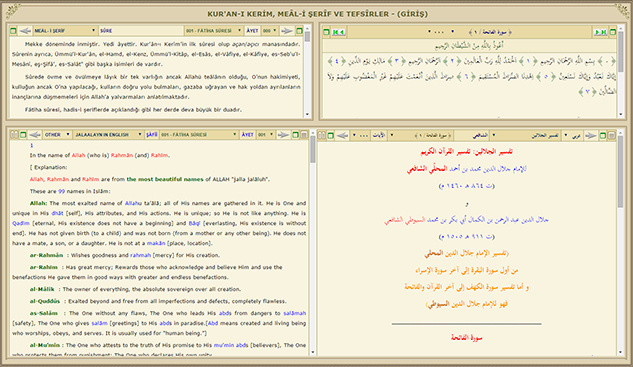
Task: Click green window icon at meal panel's right end
Action: point(300,31)
